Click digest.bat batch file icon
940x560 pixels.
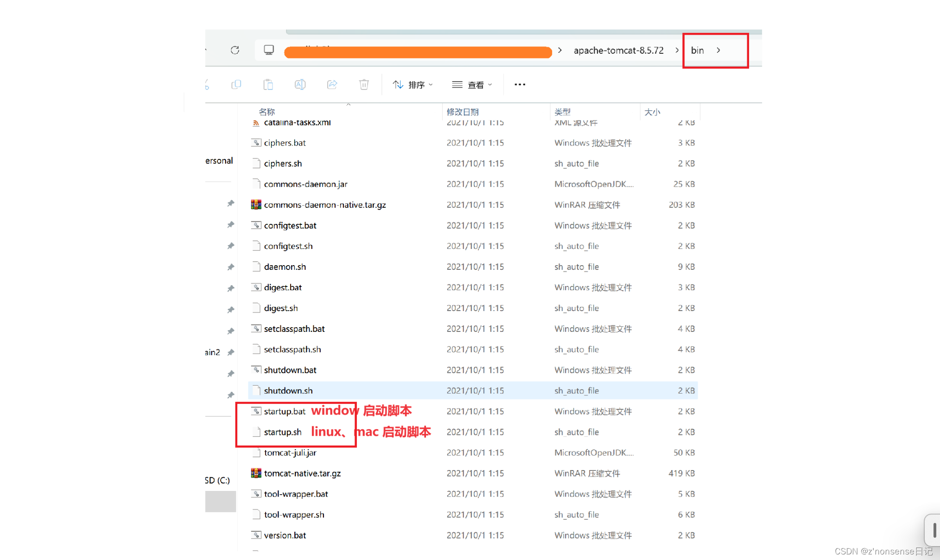click(x=256, y=287)
